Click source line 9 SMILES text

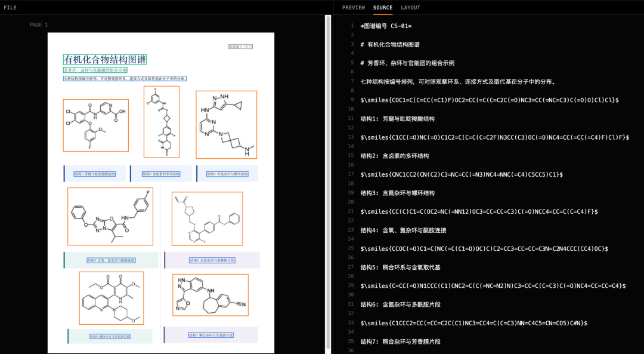coord(490,100)
